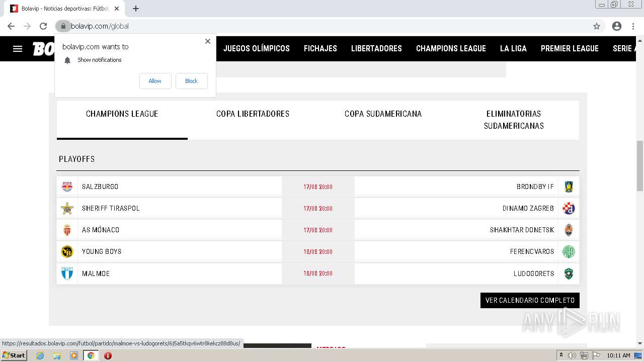The height and width of the screenshot is (362, 644).
Task: Open the Young Boys team name link
Action: pos(102,251)
